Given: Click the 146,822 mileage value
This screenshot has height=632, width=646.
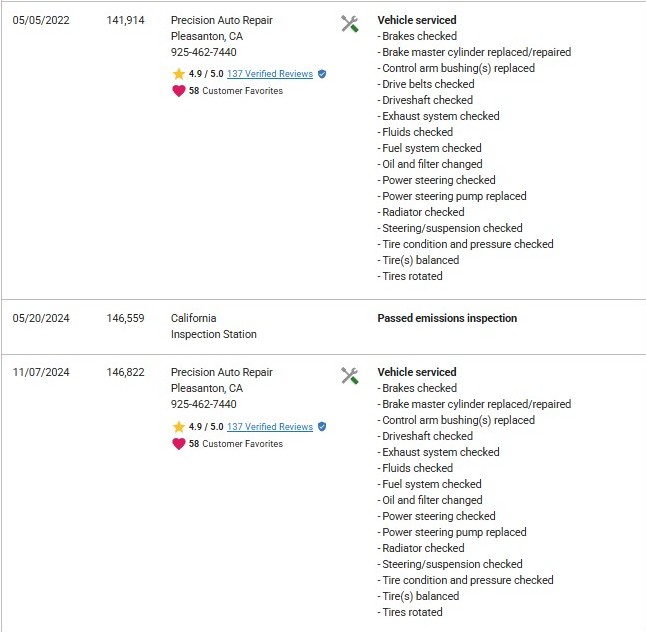Looking at the screenshot, I should [x=125, y=372].
